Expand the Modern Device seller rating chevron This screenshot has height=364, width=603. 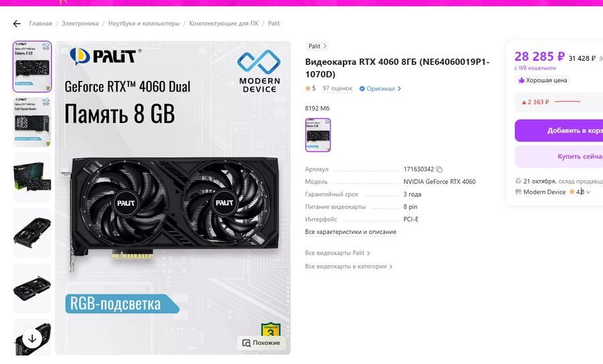tap(588, 192)
